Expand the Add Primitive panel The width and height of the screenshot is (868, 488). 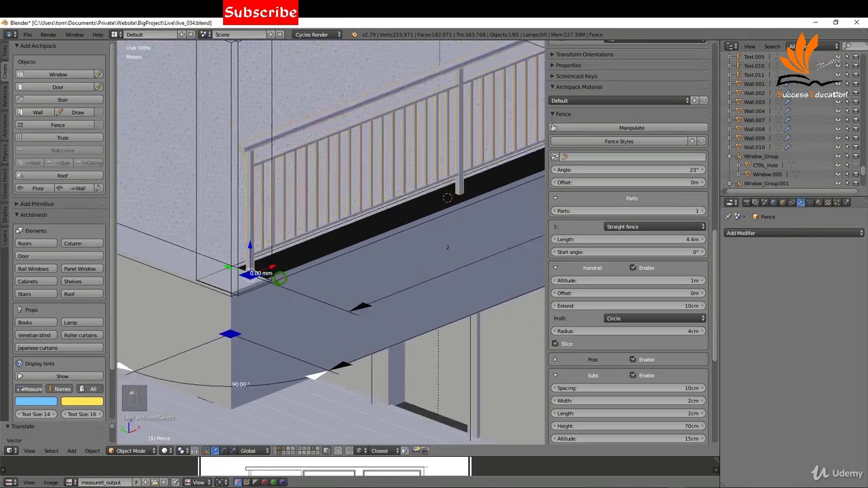(37, 204)
